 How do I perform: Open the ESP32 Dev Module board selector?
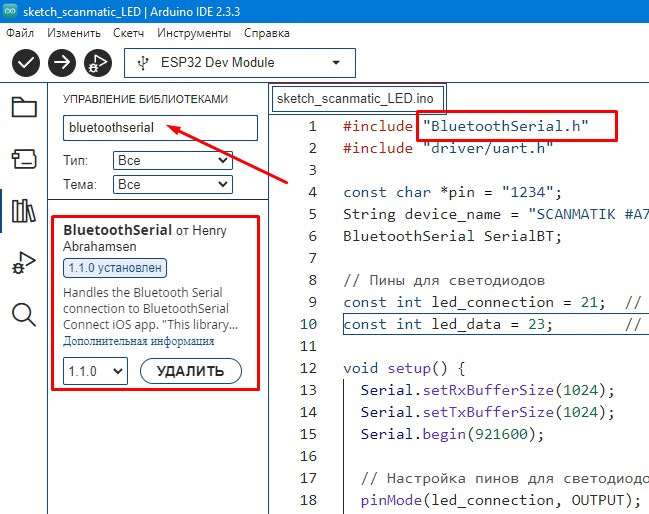(240, 63)
